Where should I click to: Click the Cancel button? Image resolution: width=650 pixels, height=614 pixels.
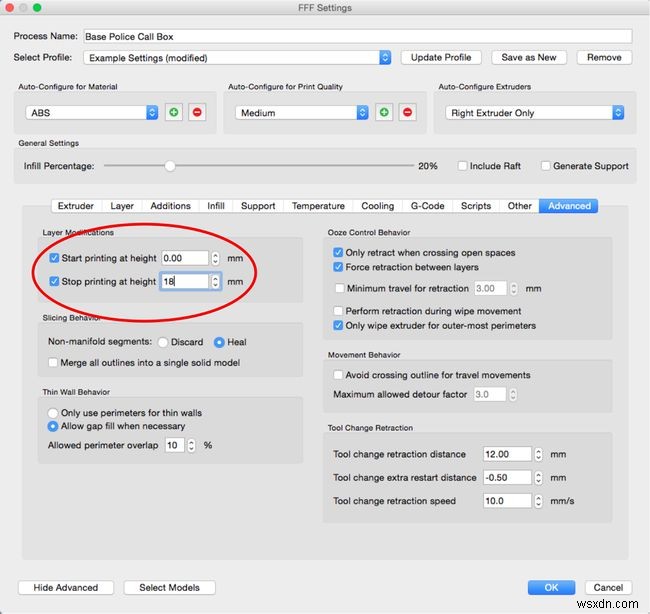tap(608, 587)
